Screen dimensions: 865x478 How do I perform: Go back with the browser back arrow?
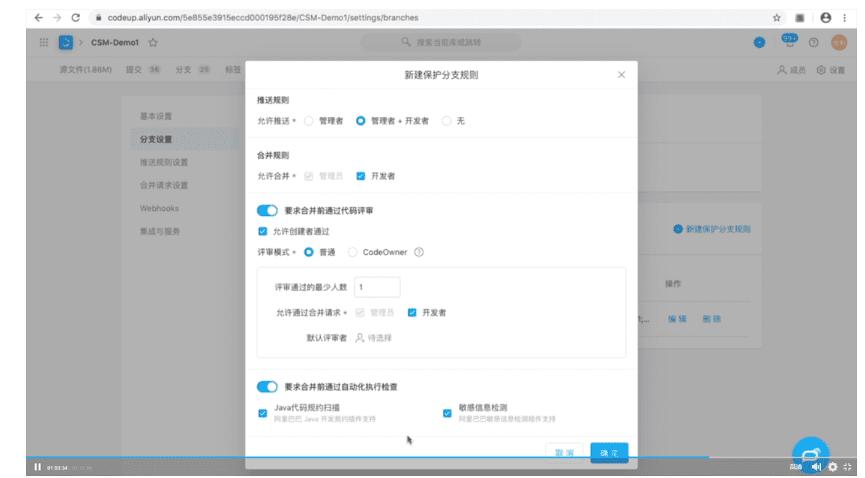pyautogui.click(x=39, y=18)
